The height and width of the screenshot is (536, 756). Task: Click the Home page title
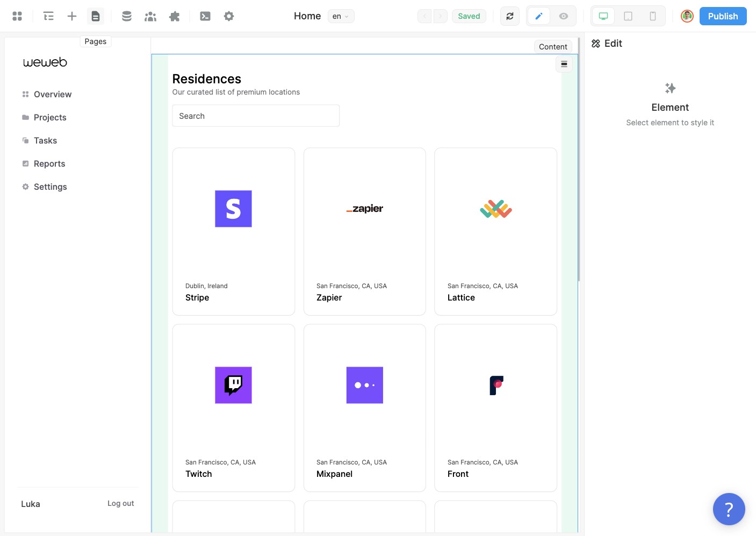coord(307,16)
